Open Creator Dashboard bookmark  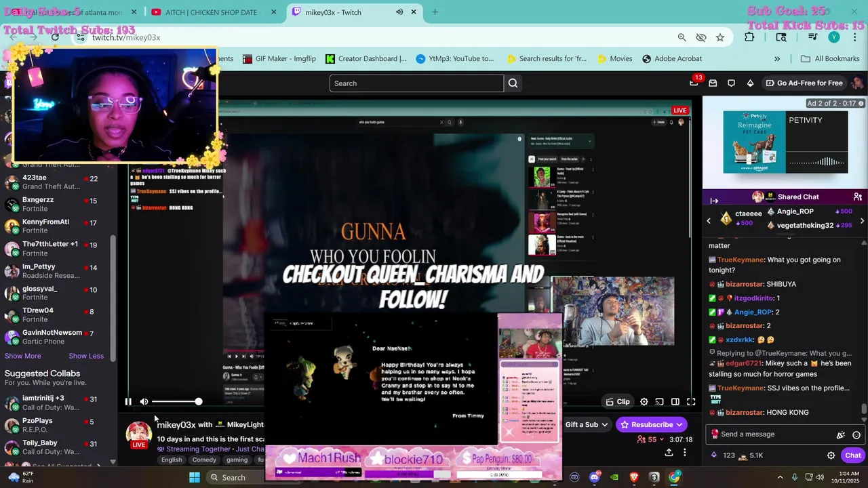pos(366,59)
